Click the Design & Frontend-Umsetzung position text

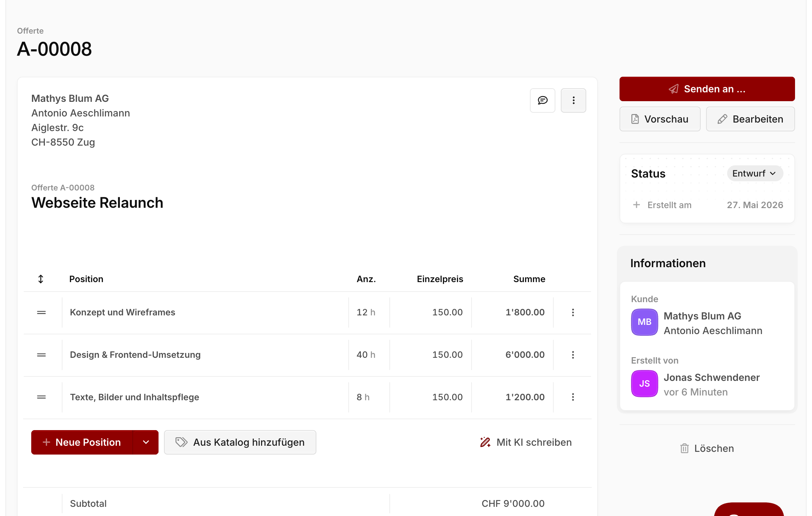[135, 355]
